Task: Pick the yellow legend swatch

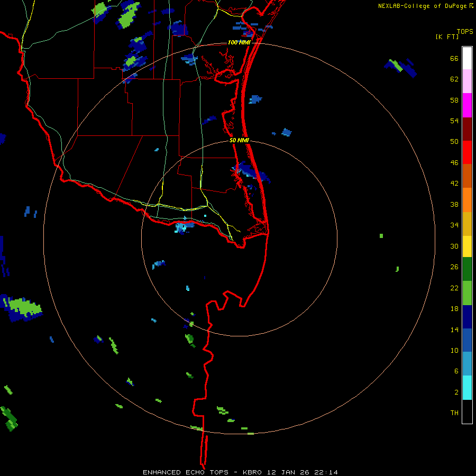Action: pyautogui.click(x=467, y=246)
